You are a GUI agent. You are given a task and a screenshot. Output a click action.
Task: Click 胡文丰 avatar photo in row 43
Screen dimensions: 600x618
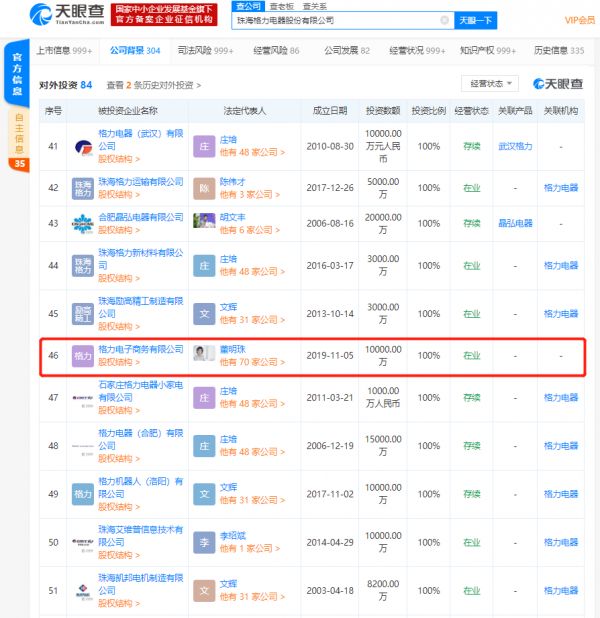(x=204, y=222)
